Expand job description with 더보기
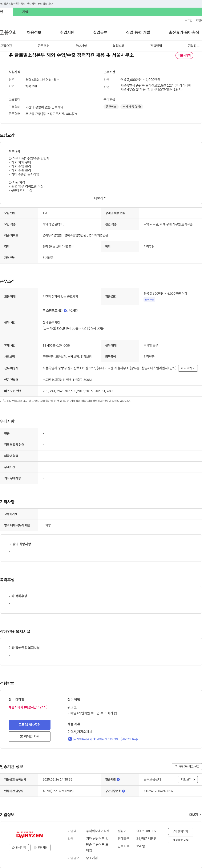 (x=100, y=198)
